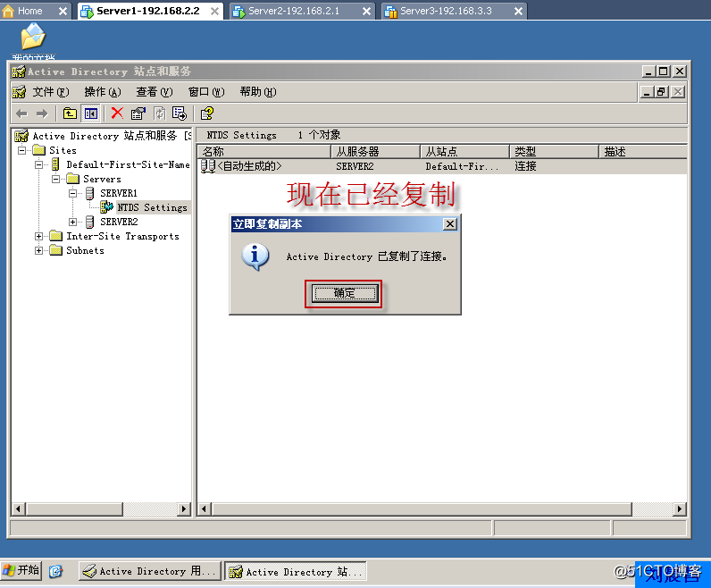The height and width of the screenshot is (588, 711).
Task: Sort by the 描述 column header
Action: [643, 152]
